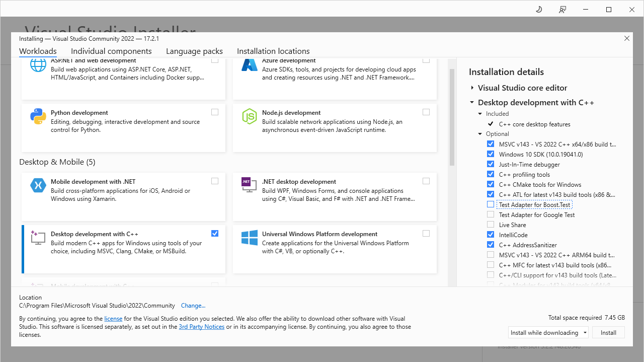Screen dimensions: 644x362
Task: Select the Node.js development card title
Action: click(291, 113)
